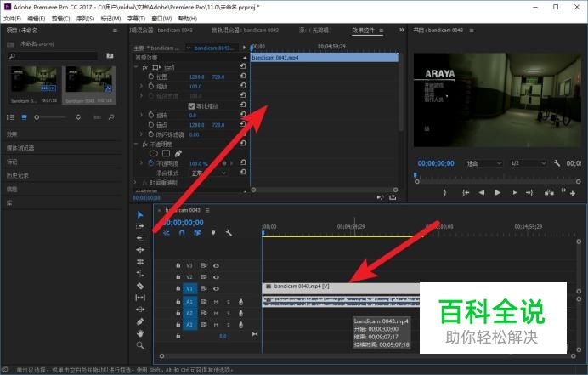
Task: Select the Track Select Forward tool
Action: (x=140, y=226)
